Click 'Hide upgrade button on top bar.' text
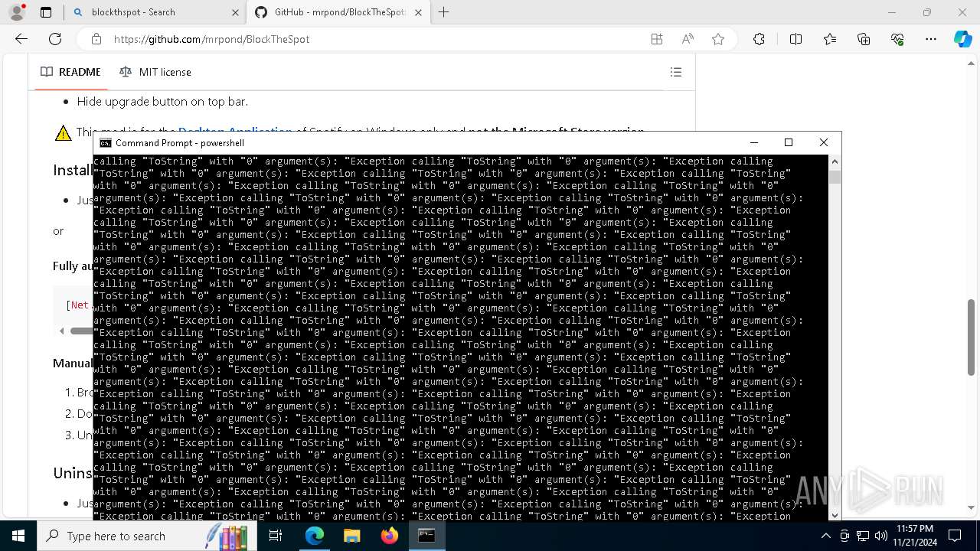The height and width of the screenshot is (551, 980). pyautogui.click(x=162, y=101)
